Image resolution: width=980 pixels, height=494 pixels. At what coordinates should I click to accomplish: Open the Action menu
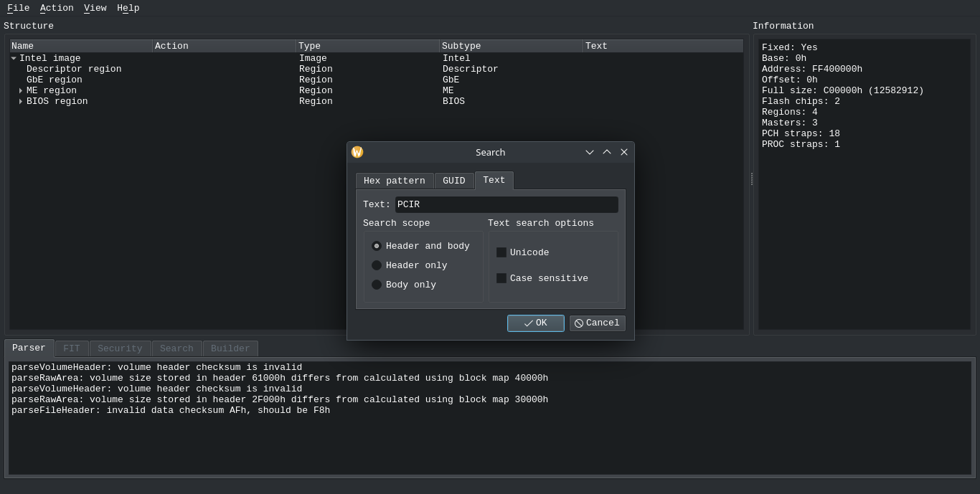point(57,8)
